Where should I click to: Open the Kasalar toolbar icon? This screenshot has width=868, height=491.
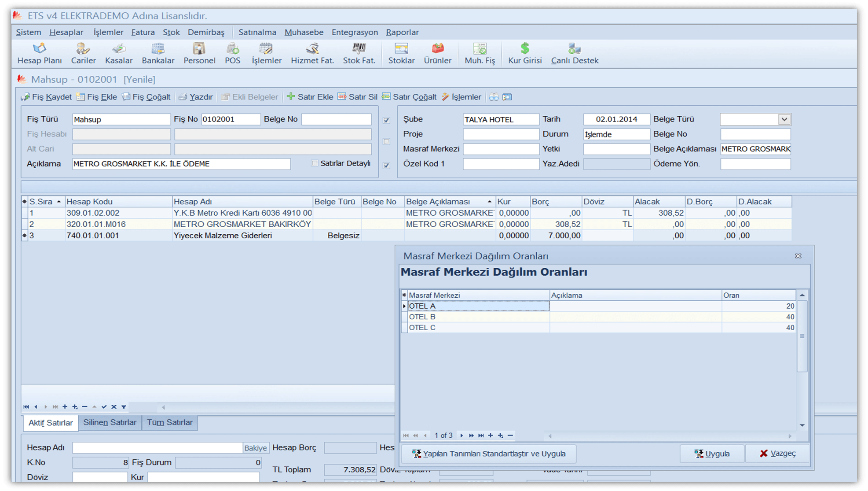pyautogui.click(x=119, y=54)
